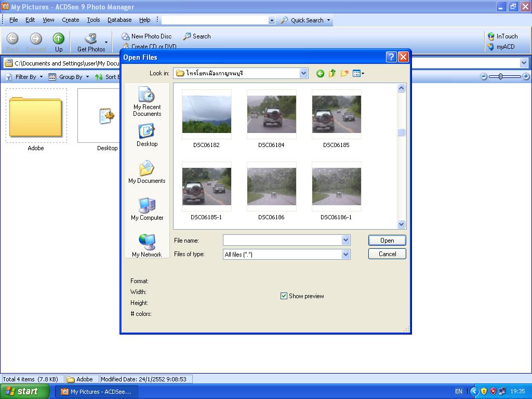Screen dimensions: 532x399
Task: Go up one folder level in Open Files dialog
Action: [x=332, y=73]
